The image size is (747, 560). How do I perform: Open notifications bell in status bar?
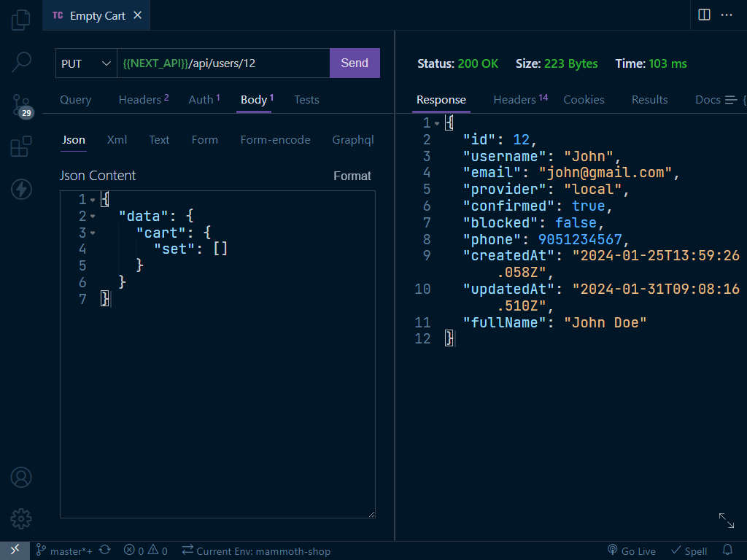coord(727,551)
